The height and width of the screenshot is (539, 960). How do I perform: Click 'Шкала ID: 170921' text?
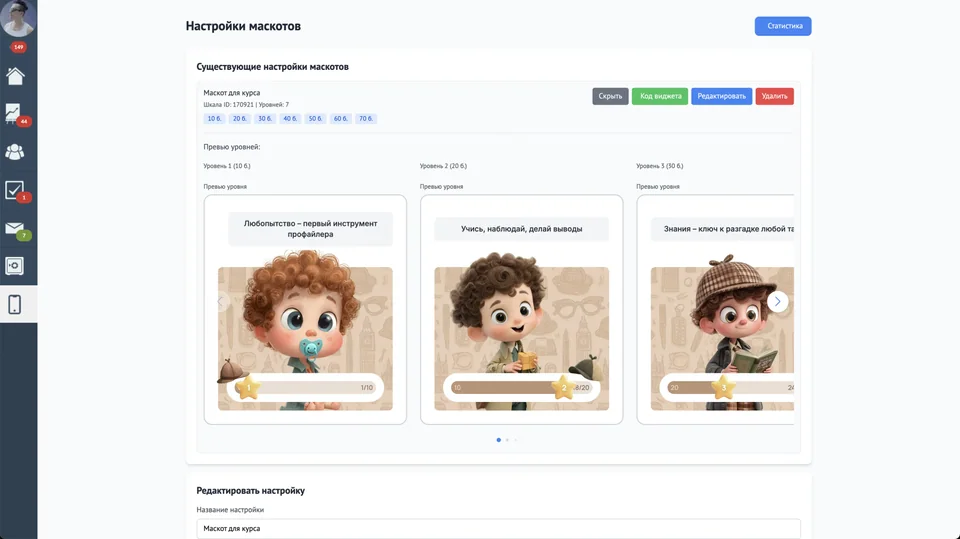click(x=228, y=105)
